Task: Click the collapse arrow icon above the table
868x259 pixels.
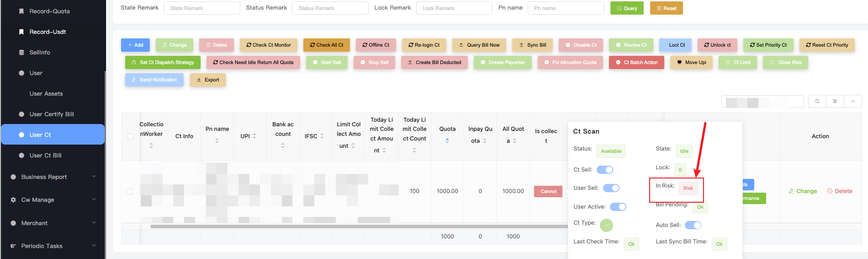Action: point(852,101)
